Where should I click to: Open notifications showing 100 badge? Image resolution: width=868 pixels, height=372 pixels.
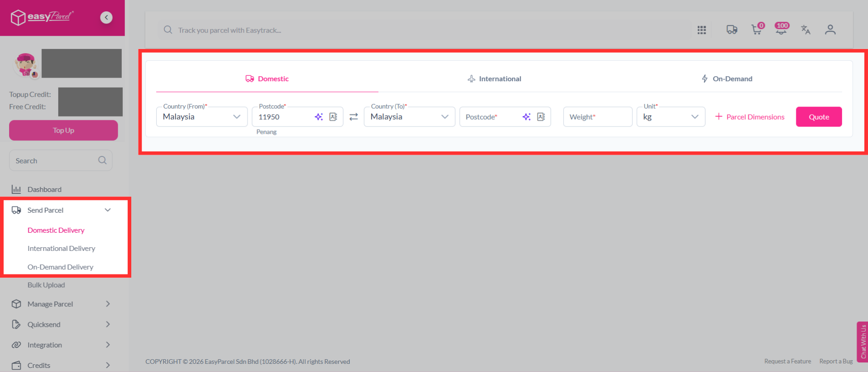point(782,29)
